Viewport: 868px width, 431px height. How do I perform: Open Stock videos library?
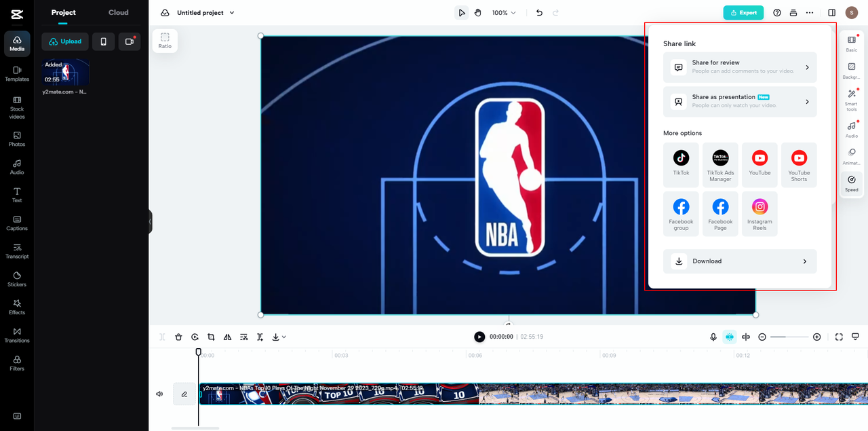point(17,107)
